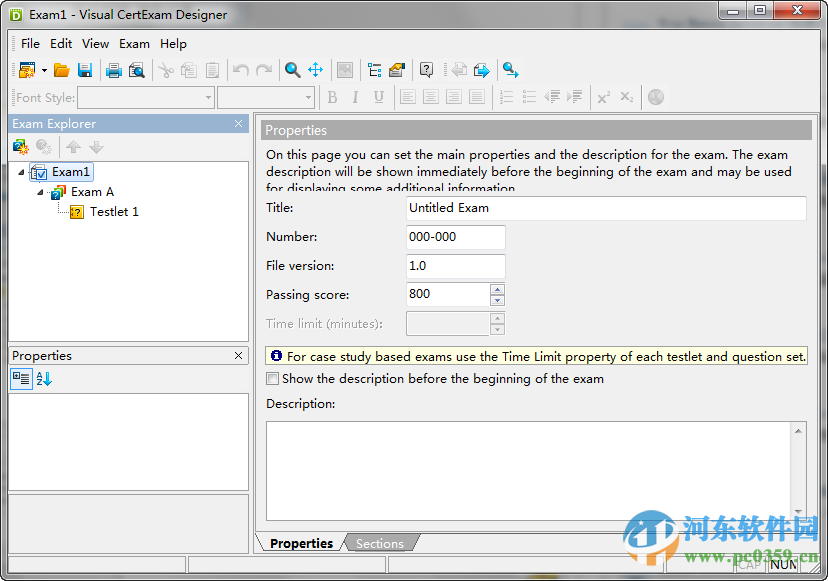Click Justify text icon
828x581 pixels.
[x=477, y=97]
